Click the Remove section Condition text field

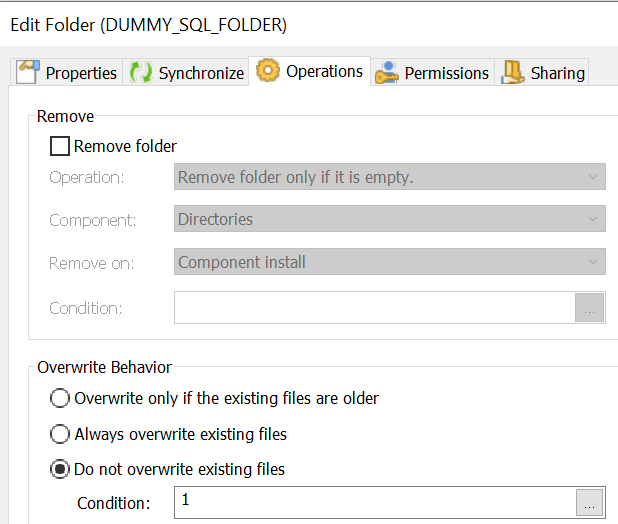click(x=374, y=308)
